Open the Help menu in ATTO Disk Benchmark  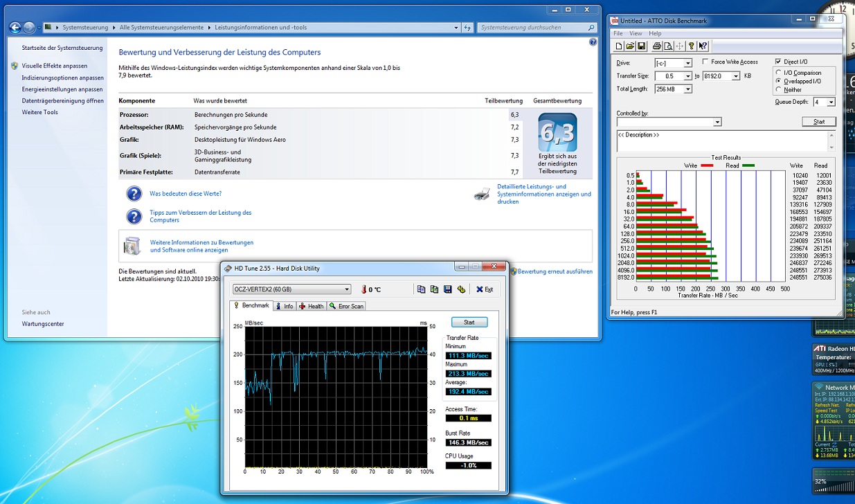(655, 33)
